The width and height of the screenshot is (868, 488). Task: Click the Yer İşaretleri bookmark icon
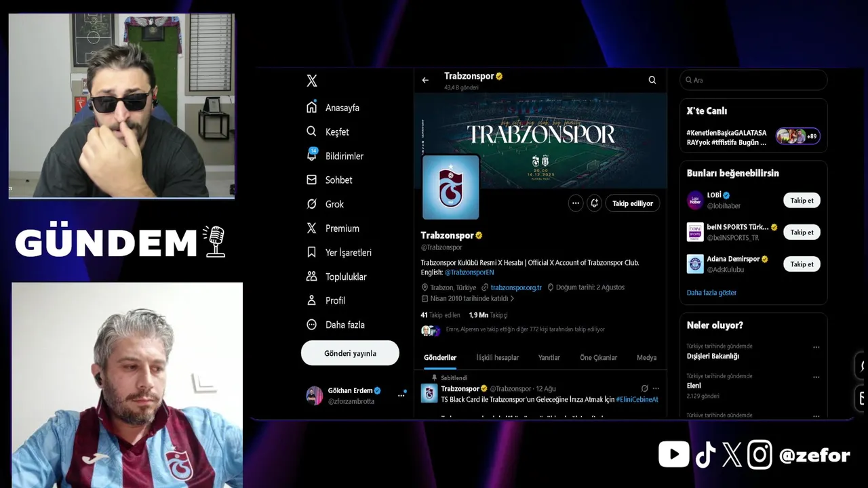[312, 252]
